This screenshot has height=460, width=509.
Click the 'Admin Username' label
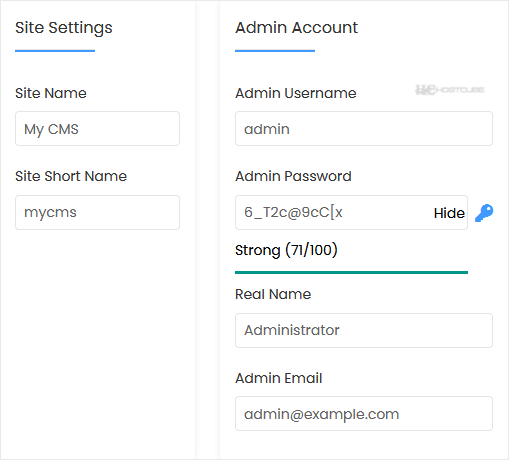click(296, 93)
